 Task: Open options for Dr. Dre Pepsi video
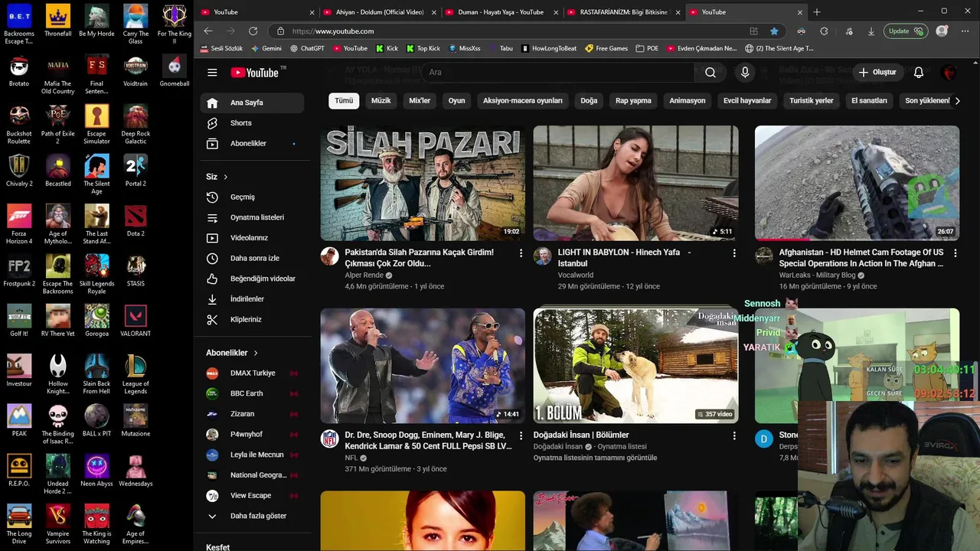click(x=521, y=435)
